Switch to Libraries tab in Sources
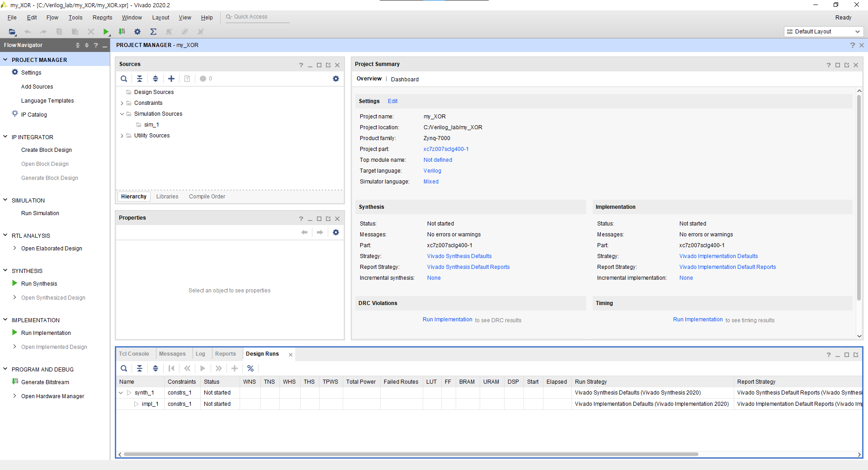Viewport: 868px width, 470px height. coord(167,197)
